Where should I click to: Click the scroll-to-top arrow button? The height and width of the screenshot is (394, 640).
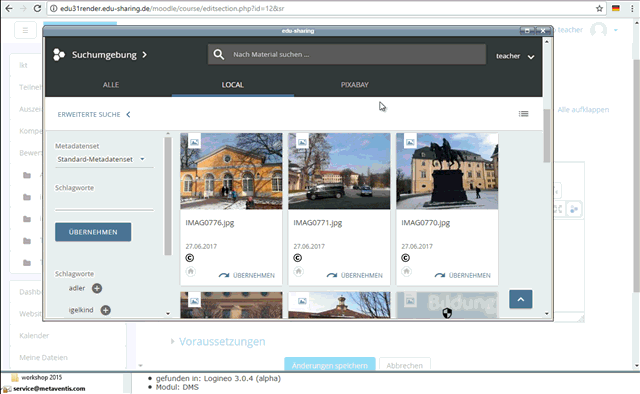click(x=521, y=299)
